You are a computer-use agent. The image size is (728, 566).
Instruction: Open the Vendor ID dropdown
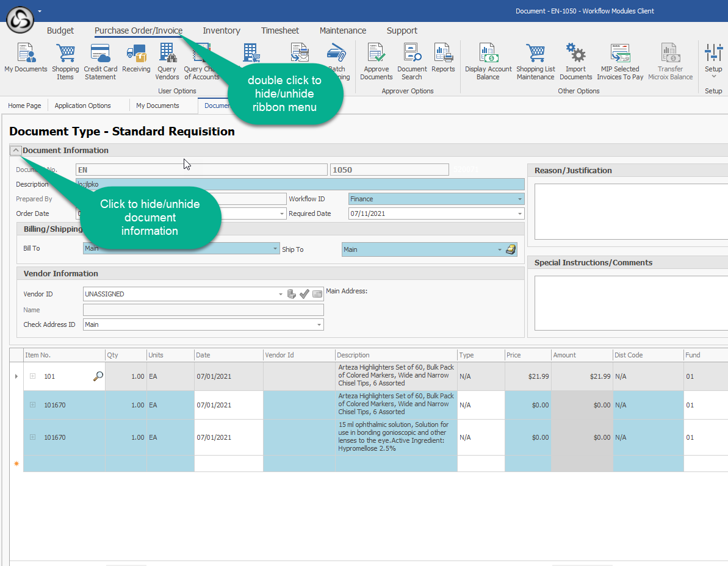(281, 294)
